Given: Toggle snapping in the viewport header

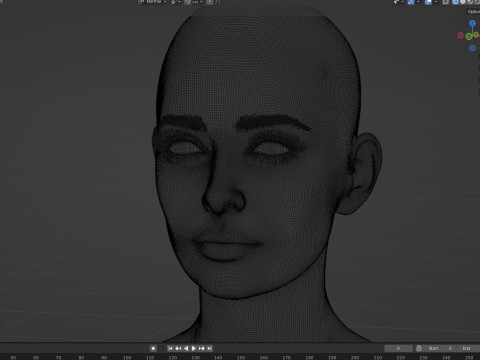Looking at the screenshot, I should tap(187, 2).
